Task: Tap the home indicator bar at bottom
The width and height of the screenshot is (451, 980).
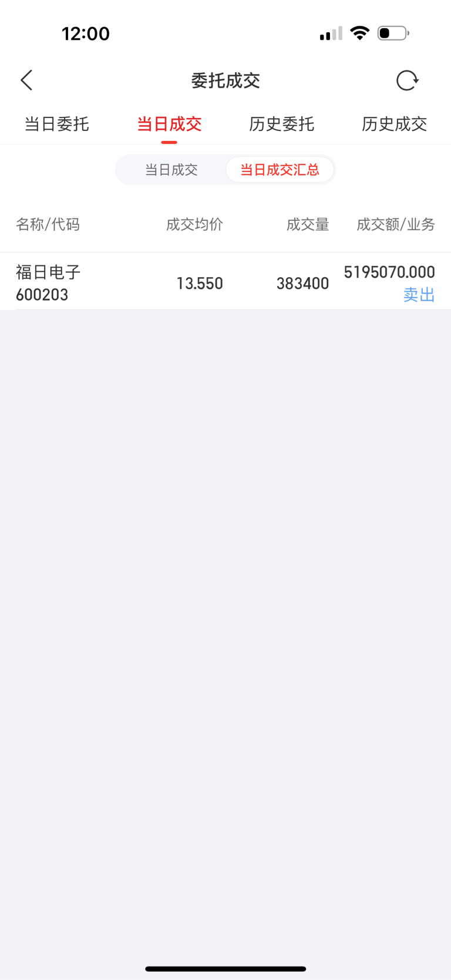Action: click(225, 969)
